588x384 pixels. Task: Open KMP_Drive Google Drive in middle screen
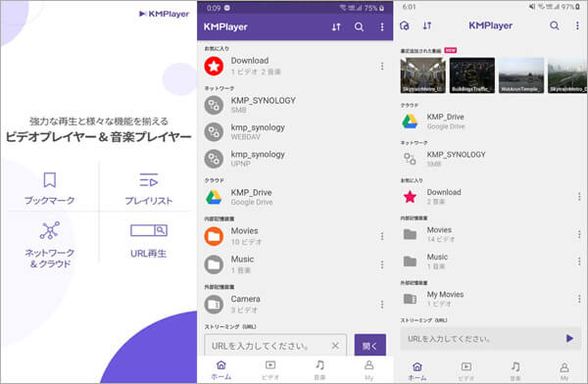point(294,197)
